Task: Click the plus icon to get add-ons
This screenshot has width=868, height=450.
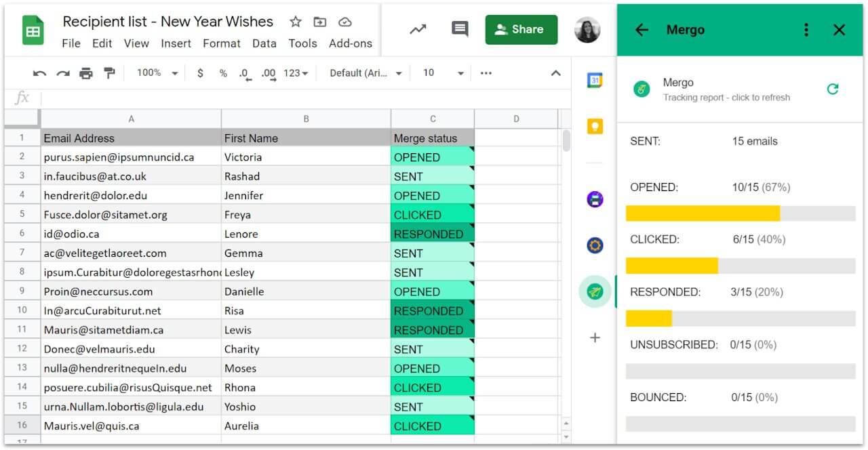Action: pyautogui.click(x=595, y=337)
